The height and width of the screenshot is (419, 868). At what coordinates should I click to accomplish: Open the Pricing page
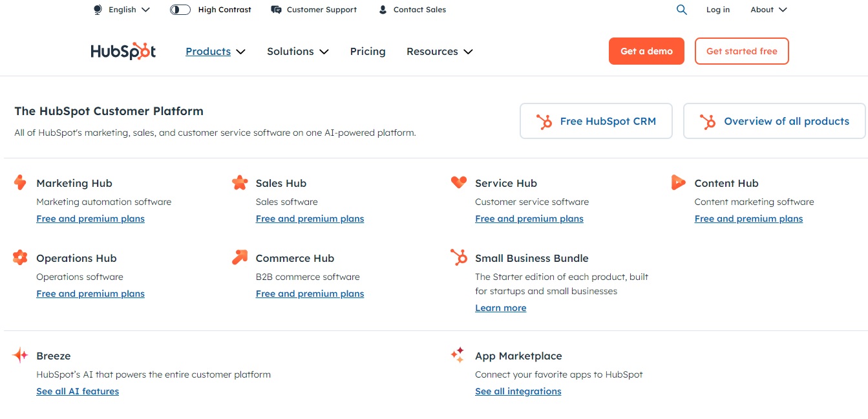368,52
